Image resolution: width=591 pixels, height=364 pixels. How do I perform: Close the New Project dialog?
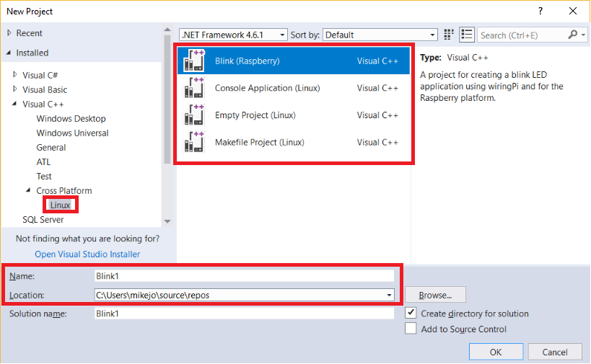click(x=572, y=11)
